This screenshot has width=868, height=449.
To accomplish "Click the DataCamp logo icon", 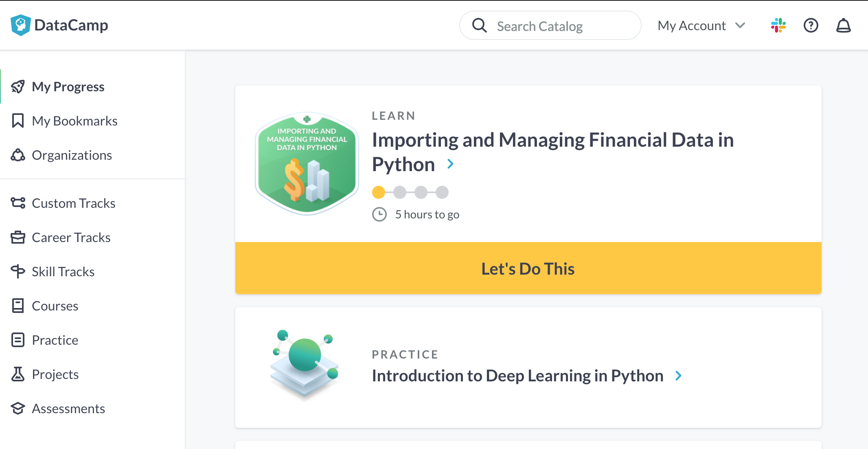I will (20, 25).
